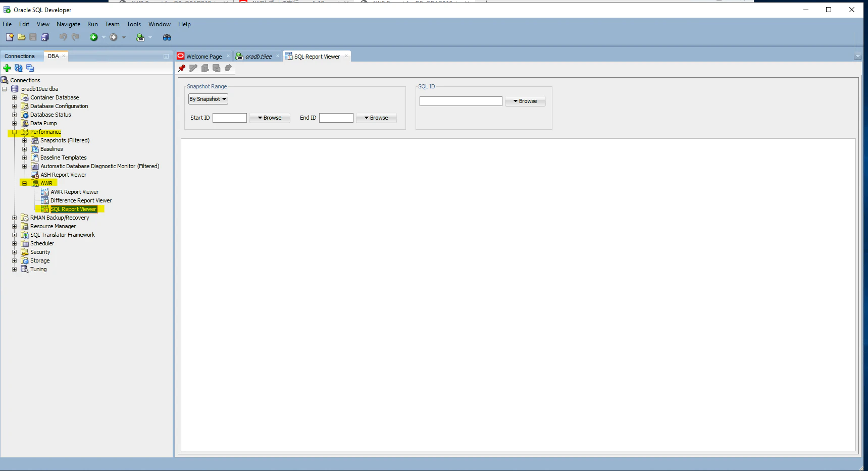Click the last icon in the report viewer toolbar
The image size is (868, 471).
[228, 68]
